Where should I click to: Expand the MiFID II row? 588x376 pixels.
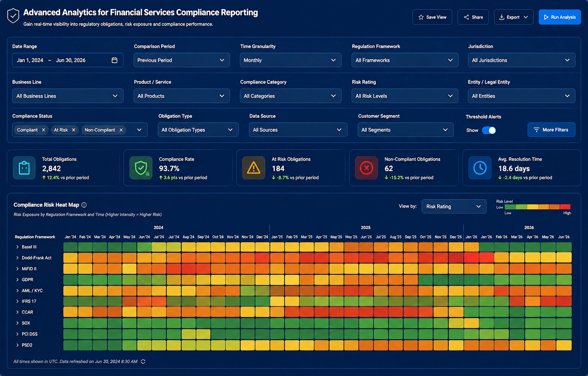[18, 269]
